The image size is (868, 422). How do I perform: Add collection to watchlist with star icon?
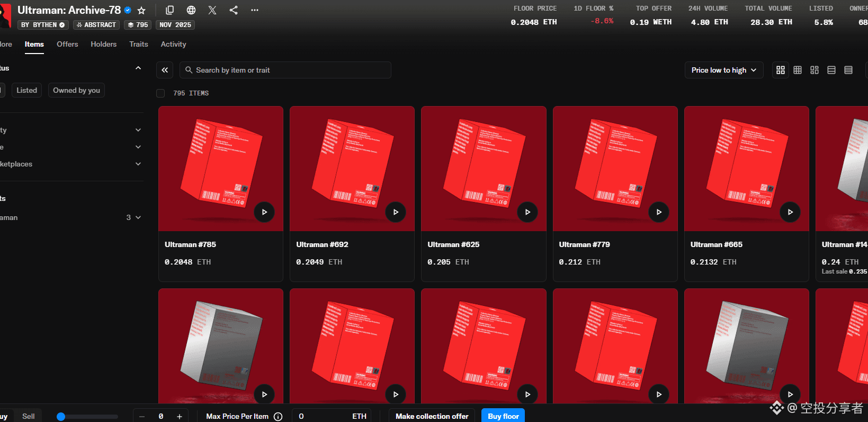click(x=141, y=11)
